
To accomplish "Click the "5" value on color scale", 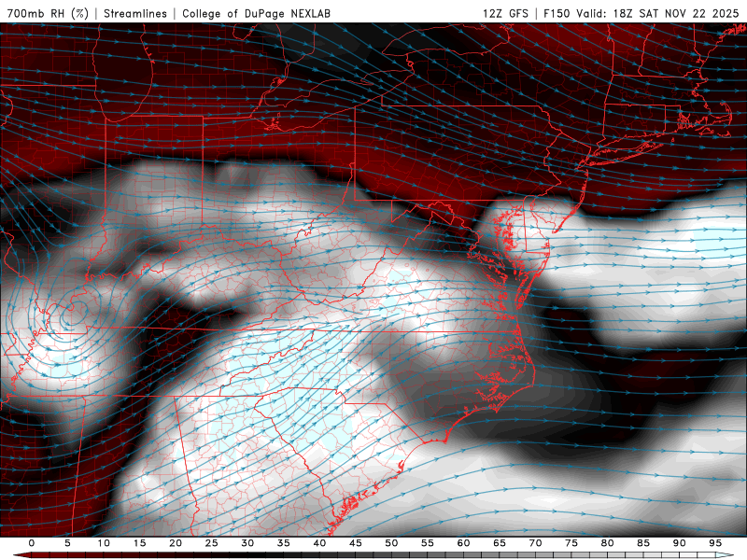I will coord(67,543).
